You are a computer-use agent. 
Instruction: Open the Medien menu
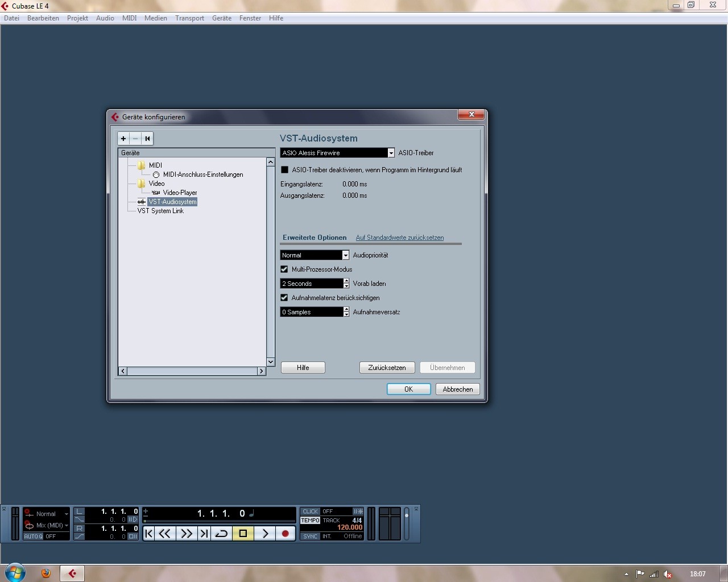pyautogui.click(x=156, y=18)
